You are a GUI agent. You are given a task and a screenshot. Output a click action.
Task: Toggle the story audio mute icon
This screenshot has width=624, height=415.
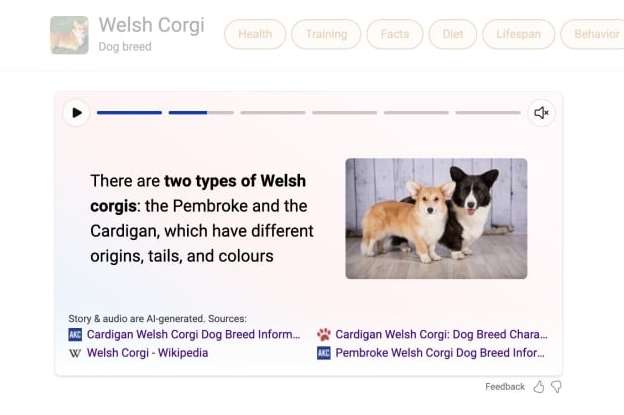541,113
